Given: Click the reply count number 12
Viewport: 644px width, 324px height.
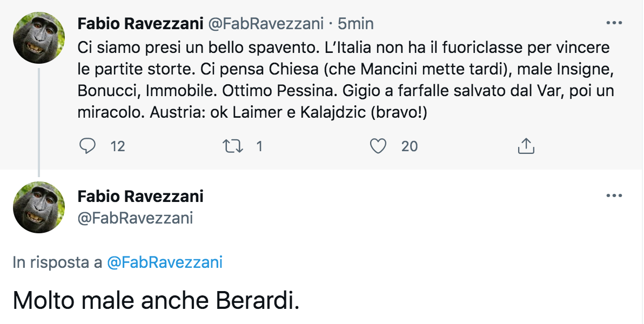Looking at the screenshot, I should 117,146.
